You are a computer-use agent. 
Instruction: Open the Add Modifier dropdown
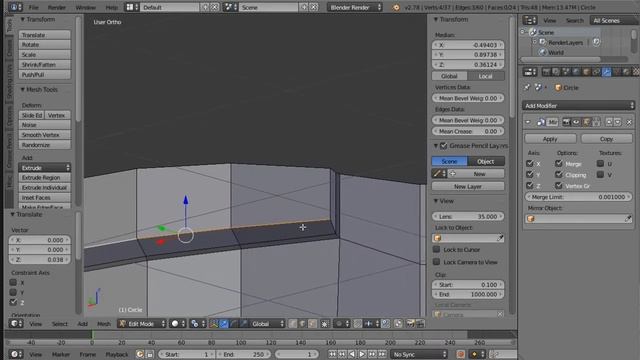578,106
